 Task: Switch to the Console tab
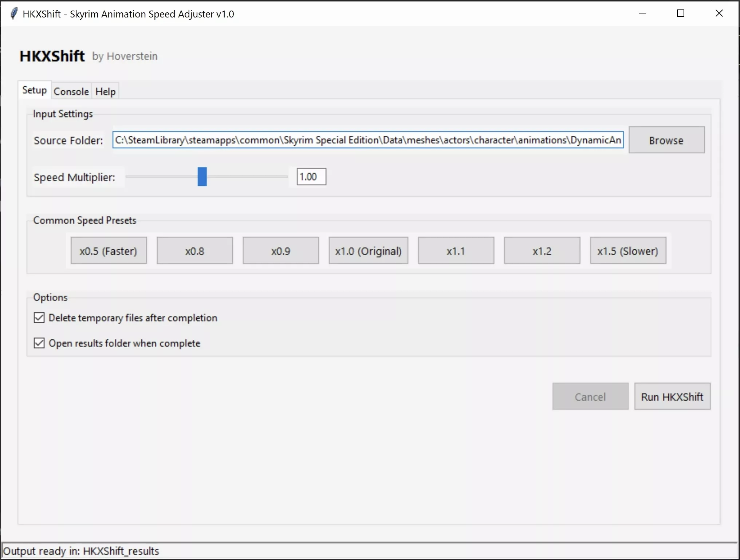71,91
